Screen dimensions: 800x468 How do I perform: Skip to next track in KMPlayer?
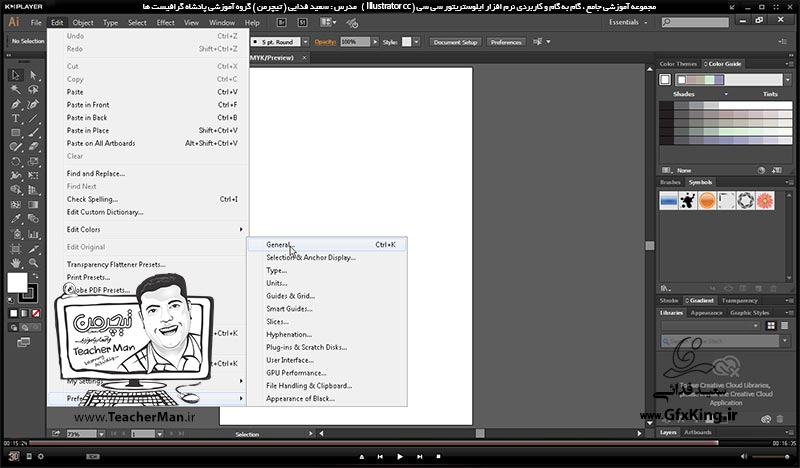[419, 457]
